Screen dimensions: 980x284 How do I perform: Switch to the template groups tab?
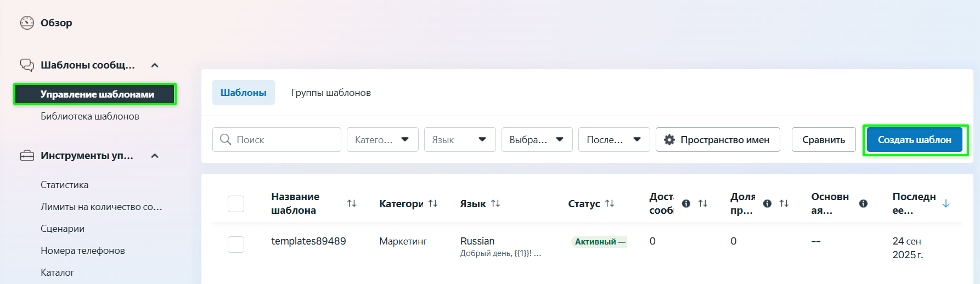click(x=331, y=93)
